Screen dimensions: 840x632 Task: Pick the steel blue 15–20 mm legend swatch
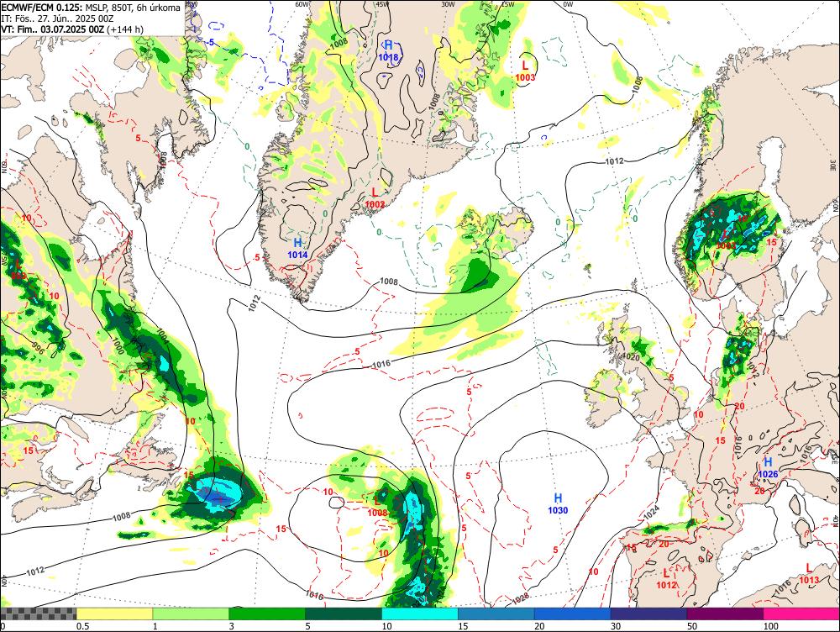point(496,614)
